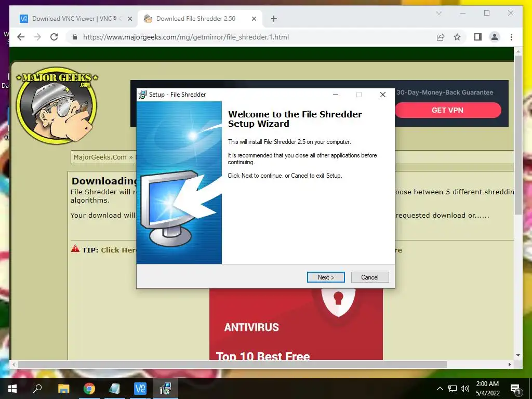This screenshot has height=399, width=532.
Task: Open the volume tray icon
Action: pos(465,389)
